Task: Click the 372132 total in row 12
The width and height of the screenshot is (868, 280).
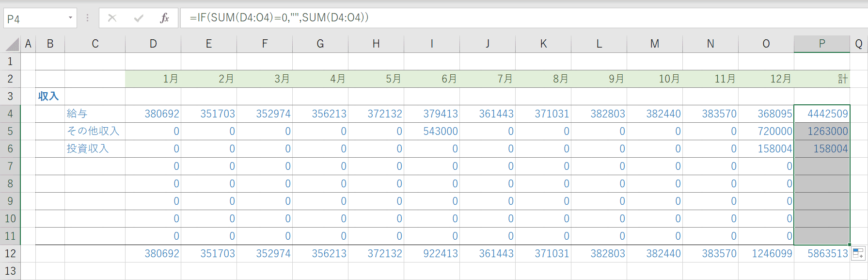Action: click(376, 254)
